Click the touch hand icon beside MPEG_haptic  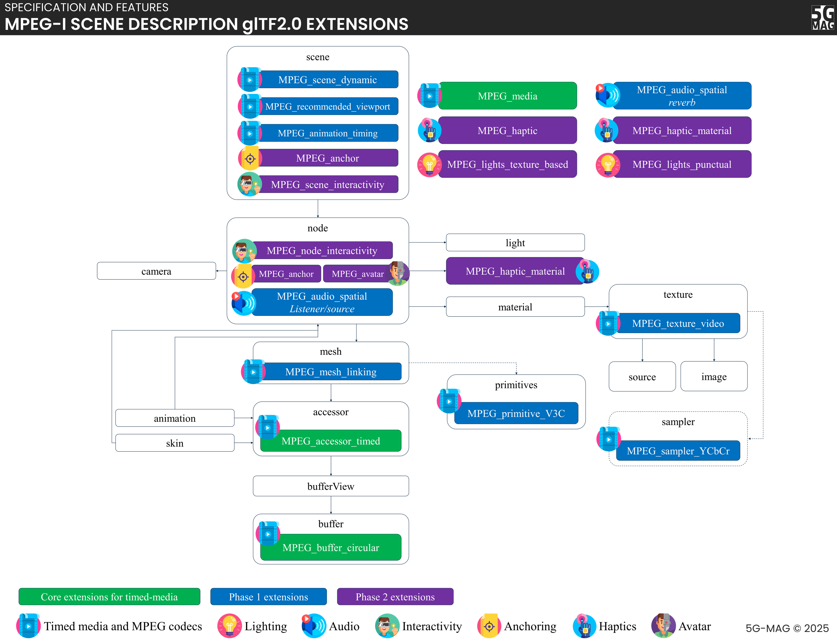[x=429, y=130]
